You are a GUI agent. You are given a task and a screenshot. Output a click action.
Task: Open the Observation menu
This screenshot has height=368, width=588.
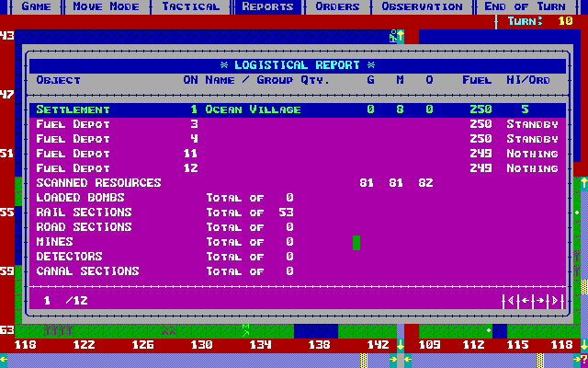[x=422, y=6]
